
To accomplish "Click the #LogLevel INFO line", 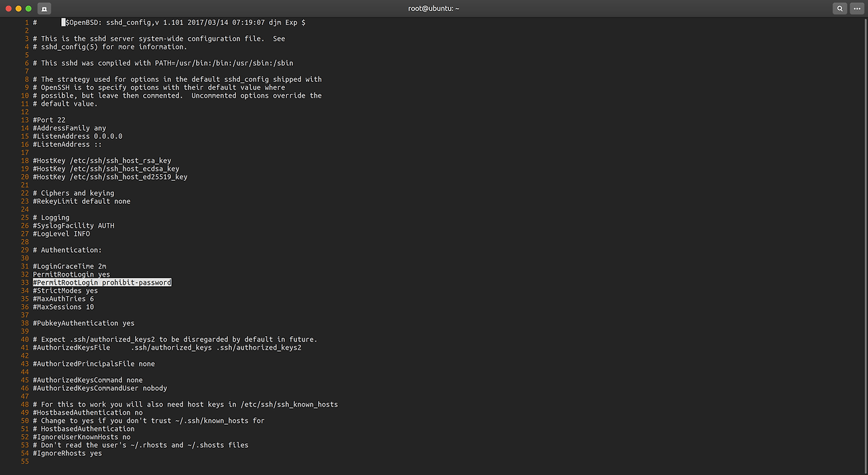I will [x=60, y=233].
